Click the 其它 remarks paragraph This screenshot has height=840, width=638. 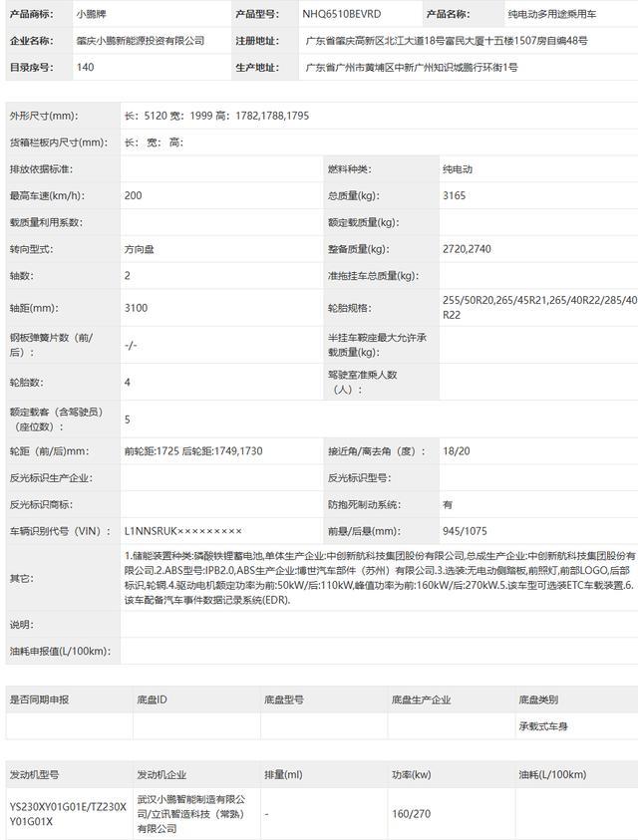[x=380, y=578]
